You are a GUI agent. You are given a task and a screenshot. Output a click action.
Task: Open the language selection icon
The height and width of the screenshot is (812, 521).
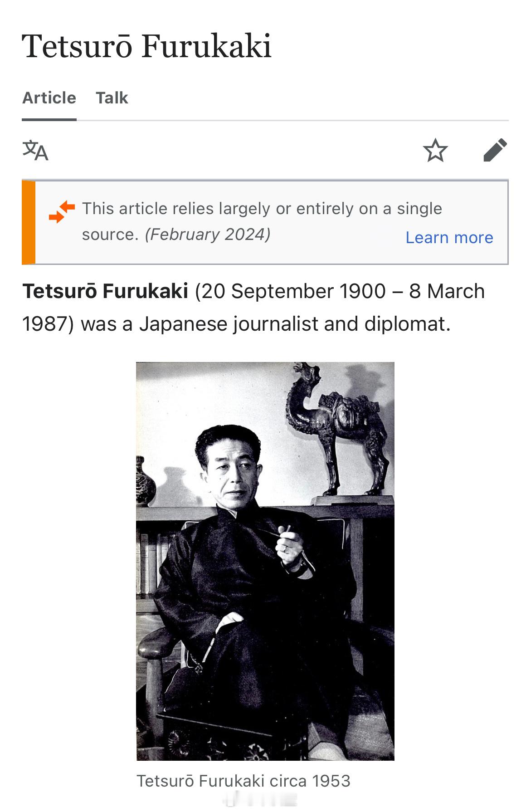[35, 151]
